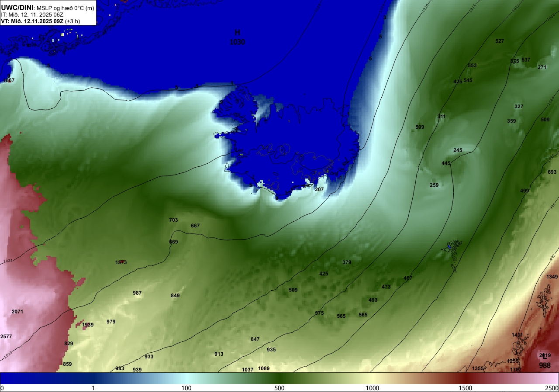Click the '2071' height value
Viewport: 559px width, 392px height.
click(x=17, y=312)
